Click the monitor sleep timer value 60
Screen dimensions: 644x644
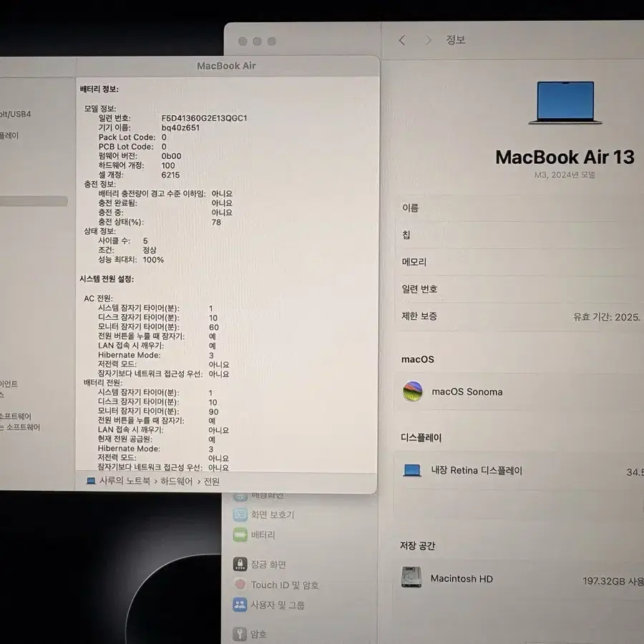click(214, 327)
